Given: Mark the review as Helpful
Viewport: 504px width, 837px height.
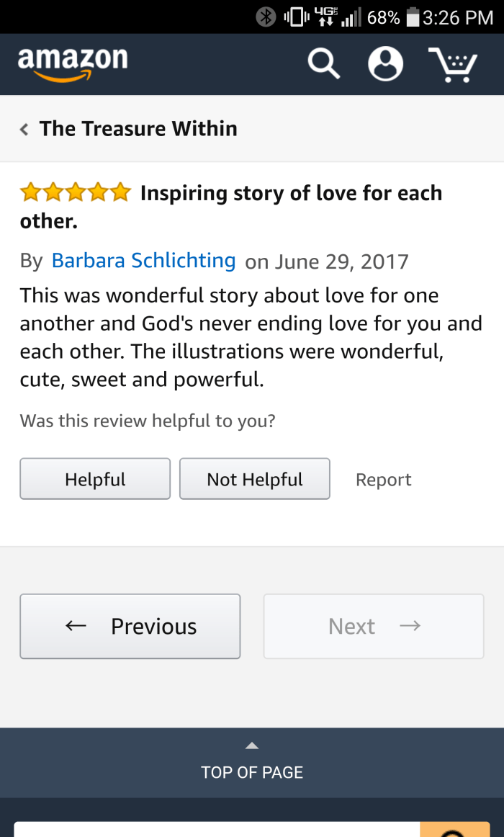Looking at the screenshot, I should click(x=95, y=479).
